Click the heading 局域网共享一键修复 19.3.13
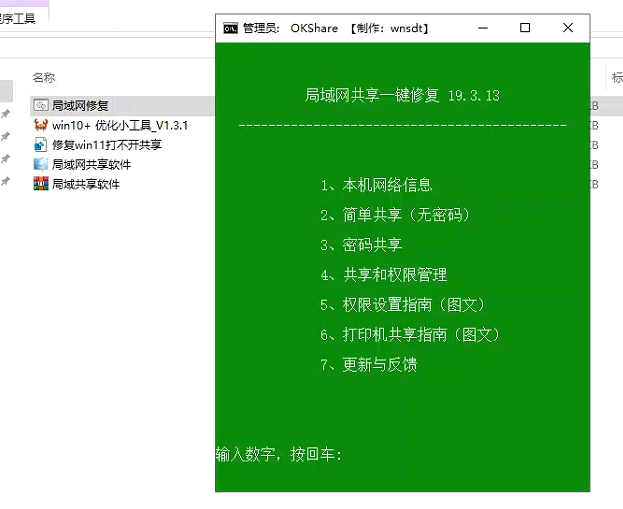Viewport: 623px width, 509px height. click(x=402, y=95)
